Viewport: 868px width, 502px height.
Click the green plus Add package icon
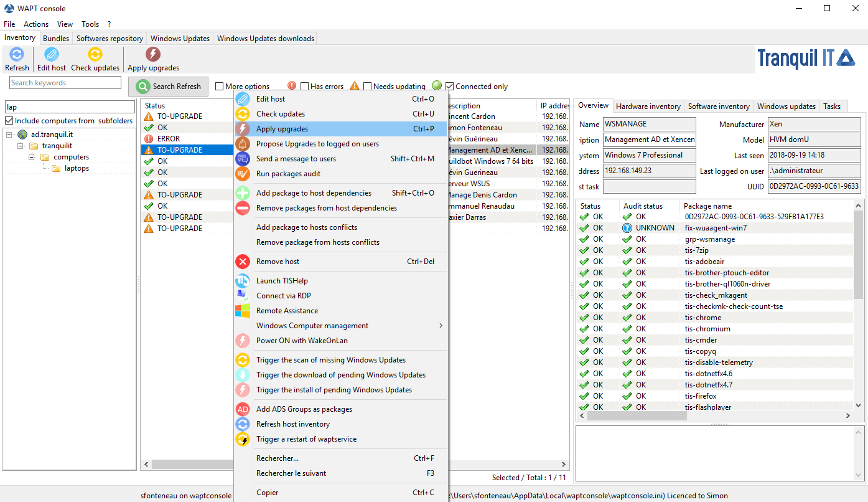coord(243,193)
